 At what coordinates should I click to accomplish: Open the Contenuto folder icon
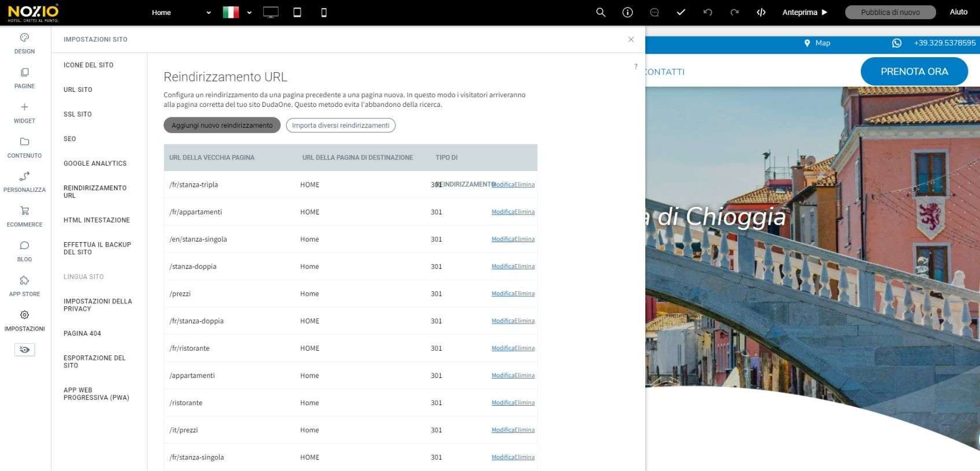coord(24,142)
